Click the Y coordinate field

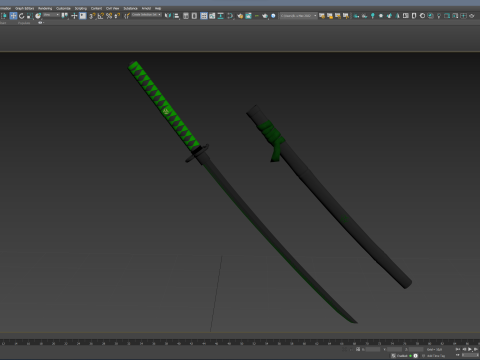click(x=395, y=349)
